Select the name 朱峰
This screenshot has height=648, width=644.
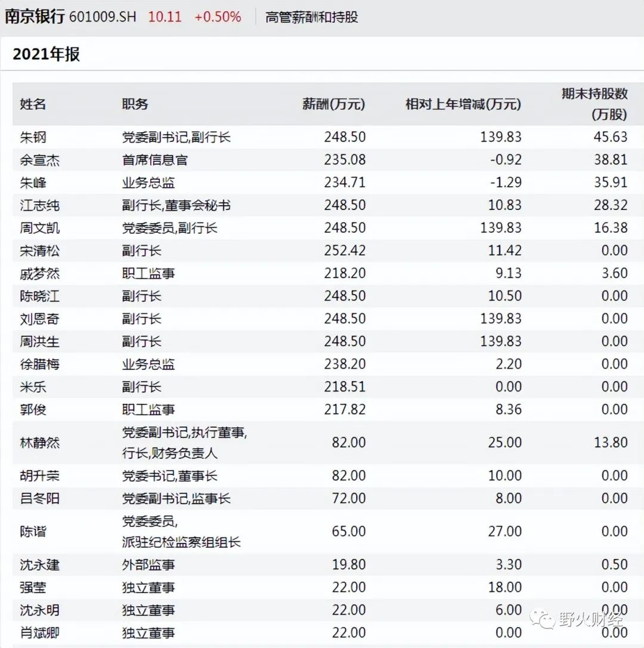tap(33, 183)
